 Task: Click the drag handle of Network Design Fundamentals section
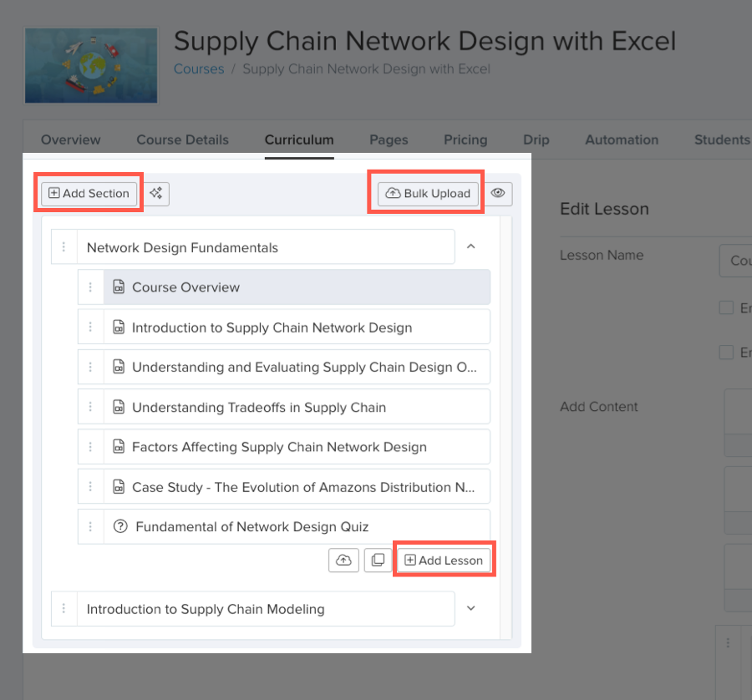pos(64,247)
